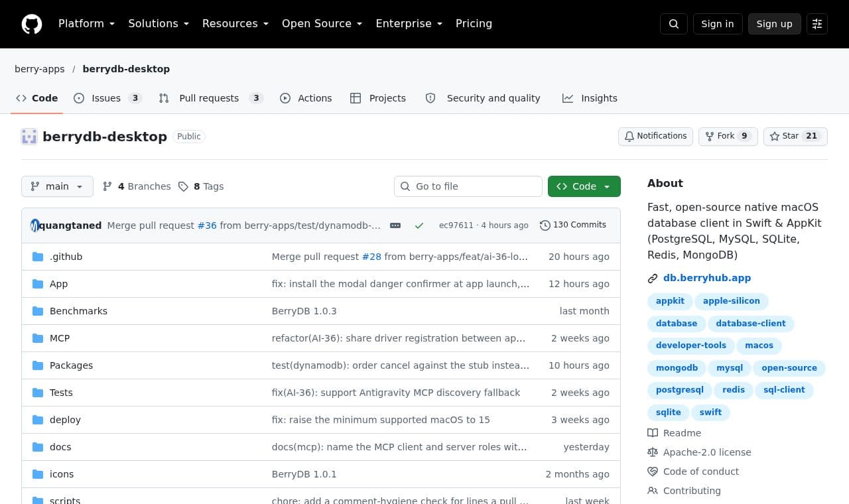
Task: Click the green commit status checkmark
Action: [419, 225]
